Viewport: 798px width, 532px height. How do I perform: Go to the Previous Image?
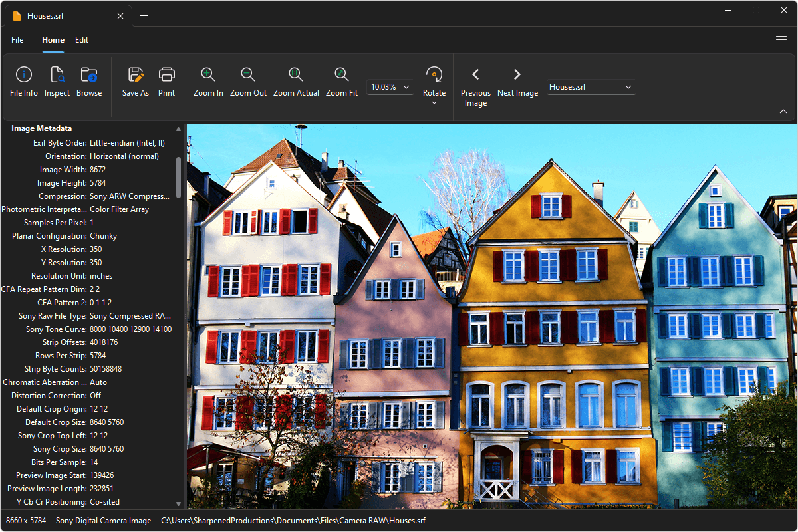(475, 81)
